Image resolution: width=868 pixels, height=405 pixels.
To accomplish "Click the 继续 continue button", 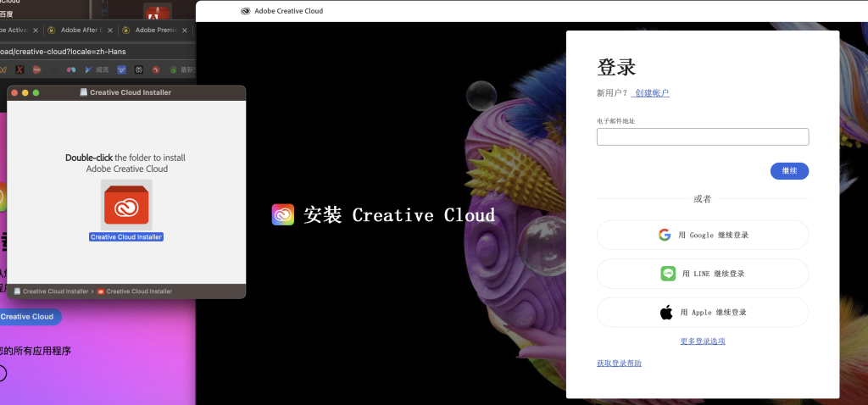I will coord(789,171).
